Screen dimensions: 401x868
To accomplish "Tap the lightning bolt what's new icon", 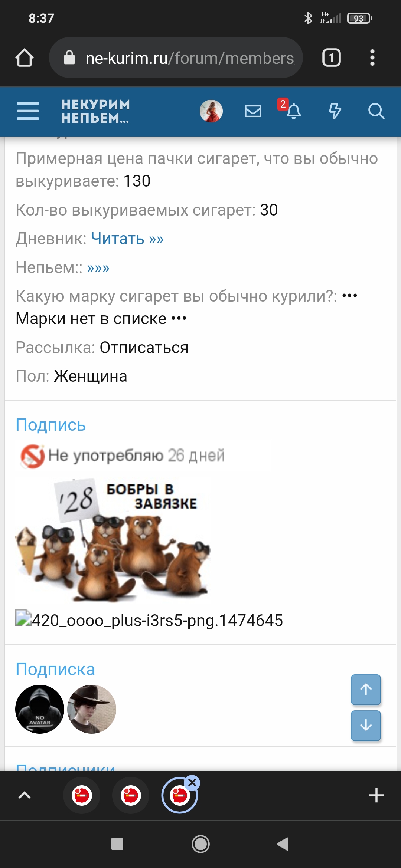I will click(335, 111).
